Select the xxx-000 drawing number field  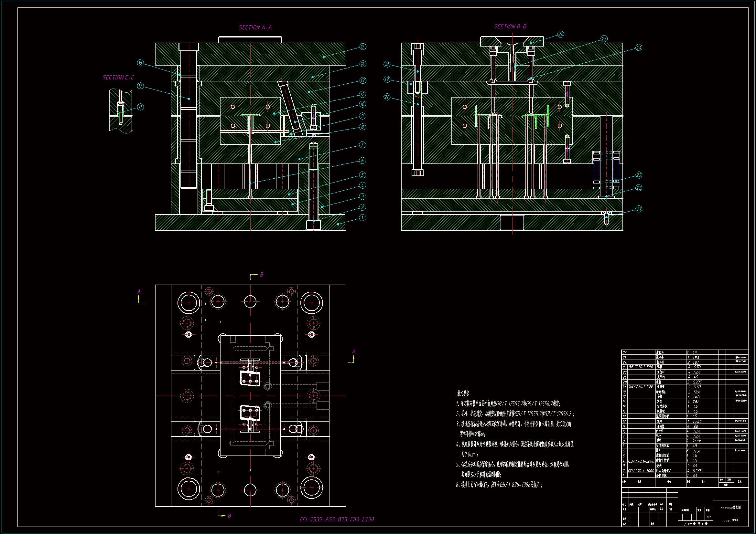(x=730, y=521)
